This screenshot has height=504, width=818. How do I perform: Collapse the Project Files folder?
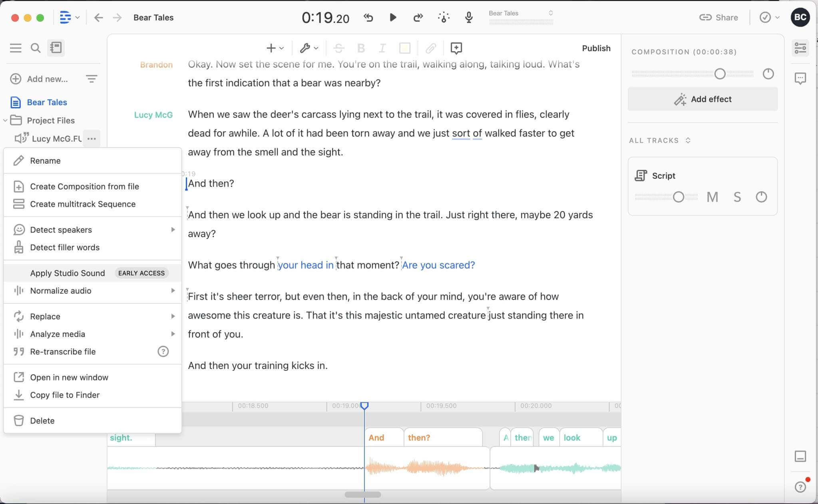click(x=6, y=120)
